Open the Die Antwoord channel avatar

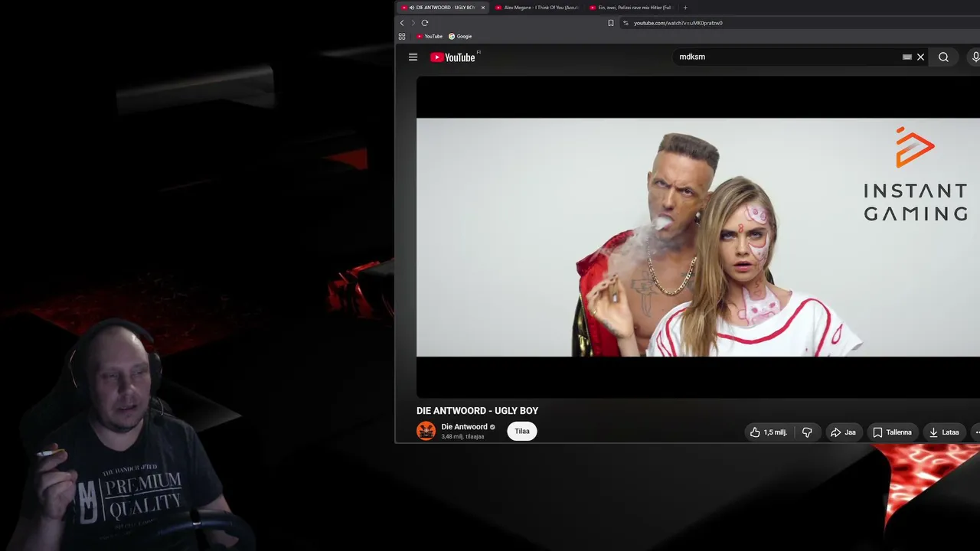426,431
